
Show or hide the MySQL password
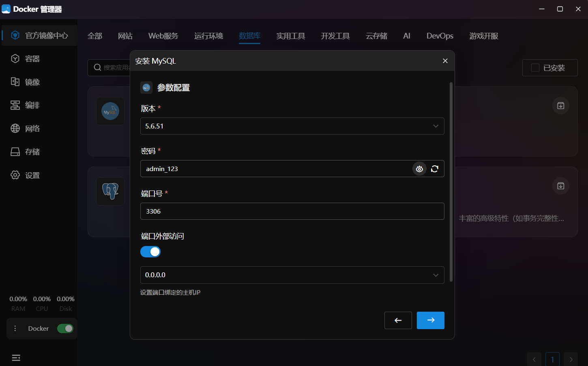[x=419, y=169]
